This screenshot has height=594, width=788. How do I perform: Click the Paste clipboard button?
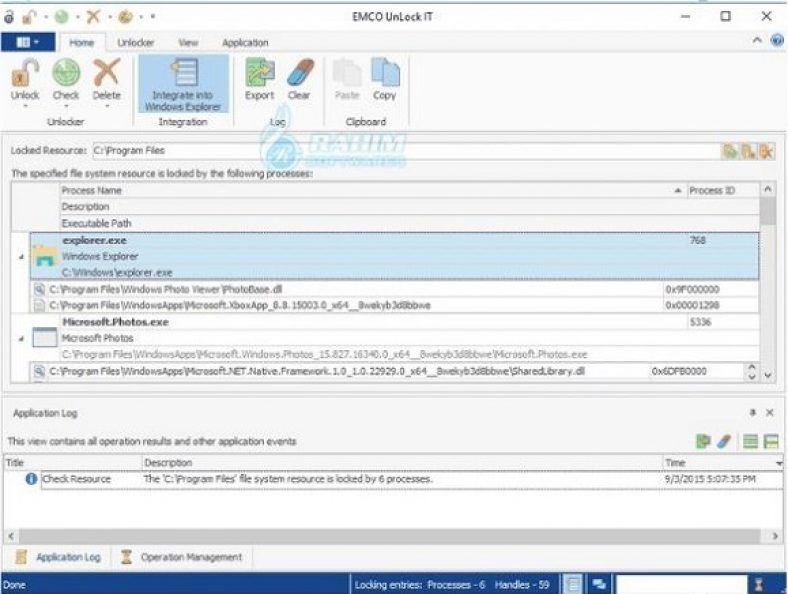[347, 79]
